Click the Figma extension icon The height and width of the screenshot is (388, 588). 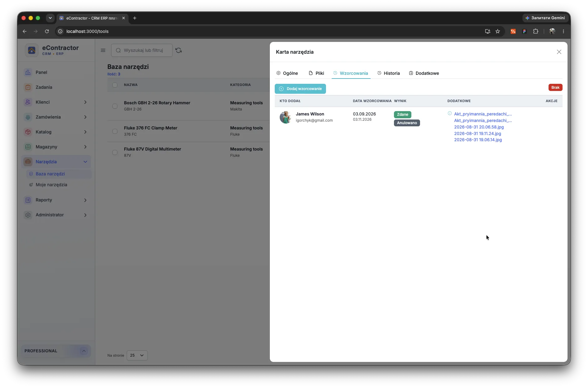[524, 31]
